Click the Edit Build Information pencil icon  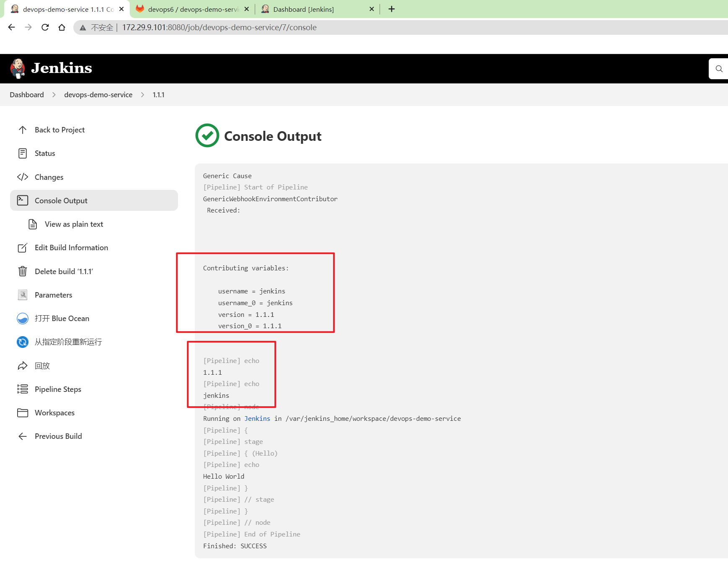pos(23,248)
